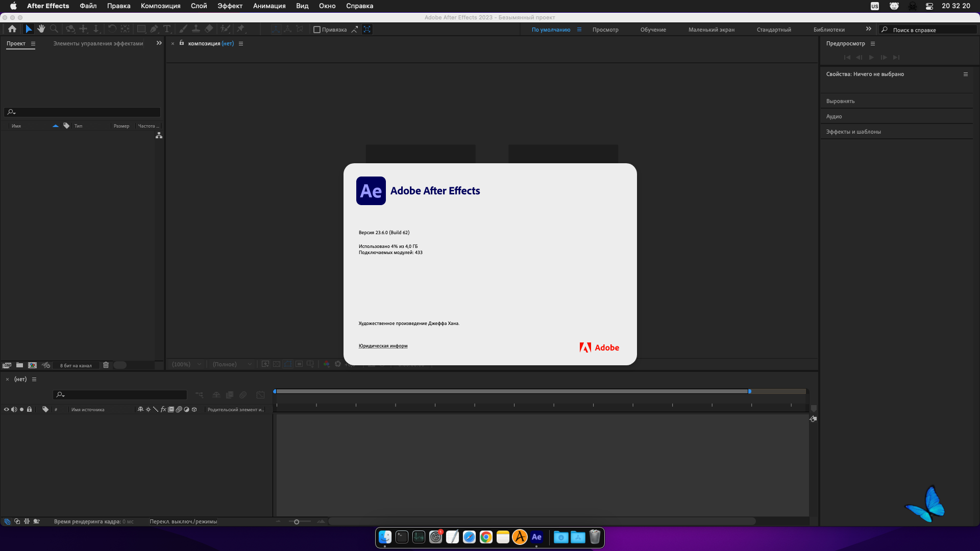Create new folder in Project panel
The height and width of the screenshot is (551, 980).
[19, 365]
